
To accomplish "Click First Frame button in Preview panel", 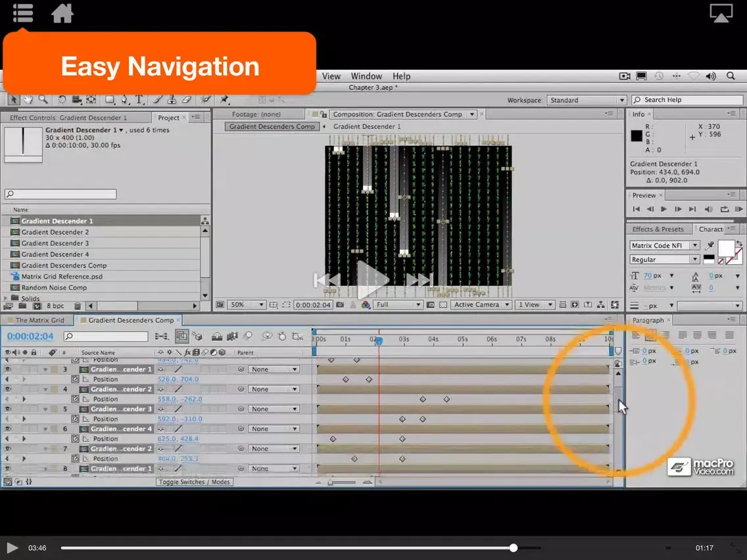I will tap(636, 209).
